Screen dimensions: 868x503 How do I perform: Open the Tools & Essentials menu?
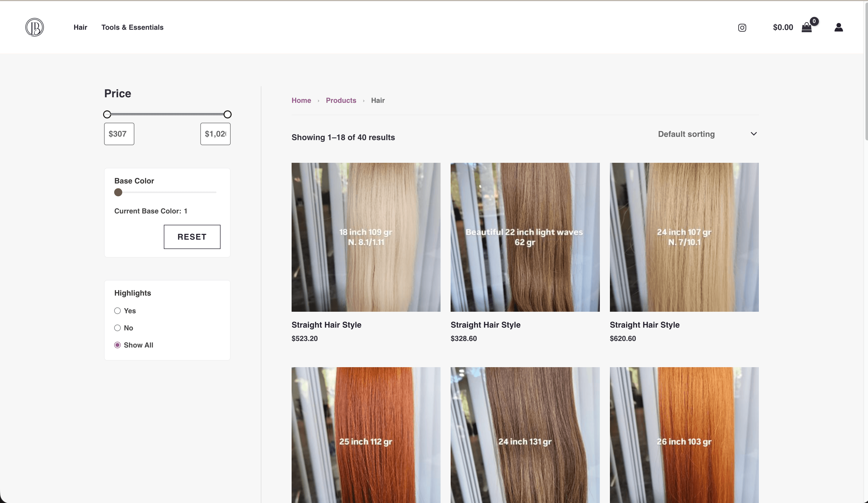[x=132, y=27]
